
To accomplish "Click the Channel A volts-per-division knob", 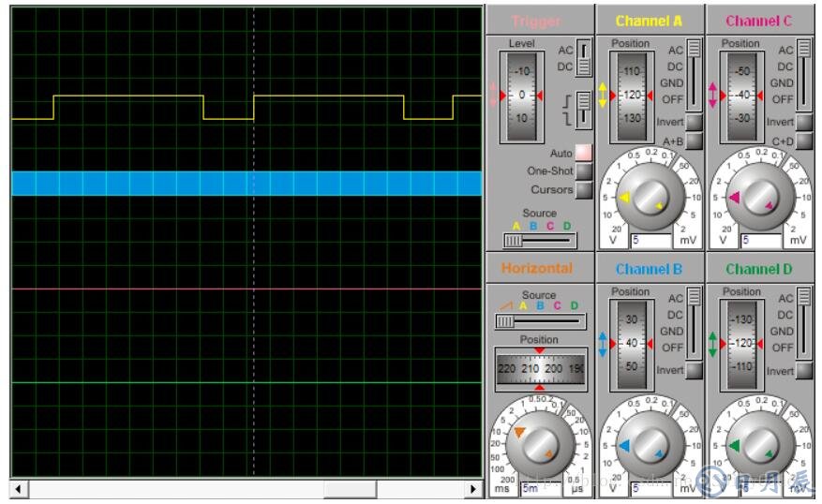I will [647, 198].
